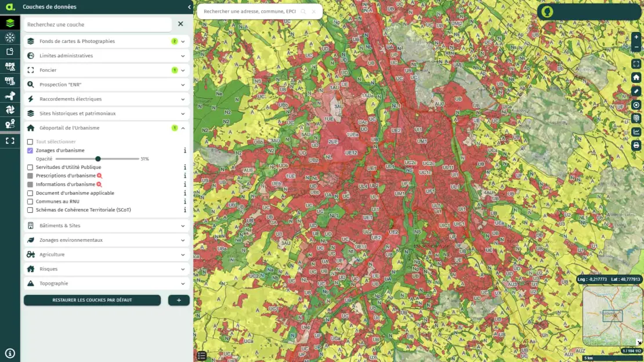Open the Zonages environnementaux category

(107, 240)
